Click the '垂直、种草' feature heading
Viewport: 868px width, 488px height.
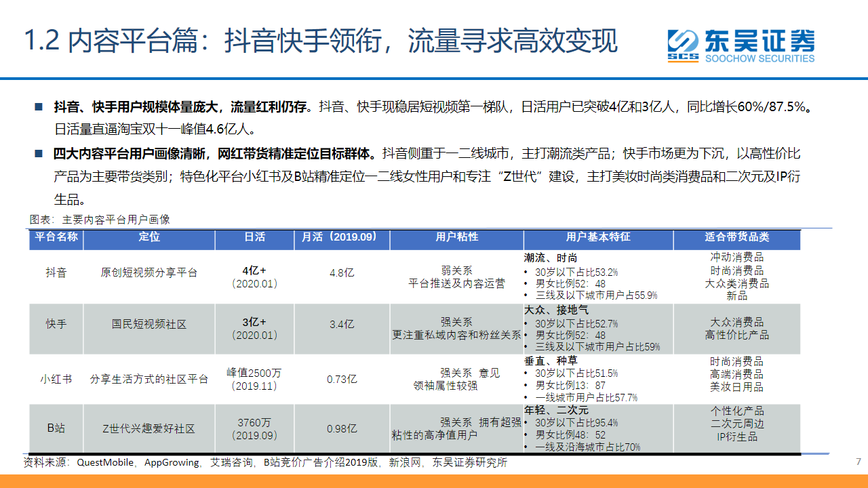(x=551, y=361)
